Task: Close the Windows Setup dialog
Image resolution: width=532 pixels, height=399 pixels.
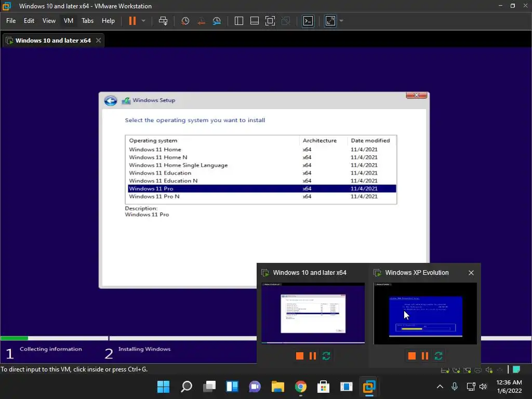Action: (x=417, y=95)
